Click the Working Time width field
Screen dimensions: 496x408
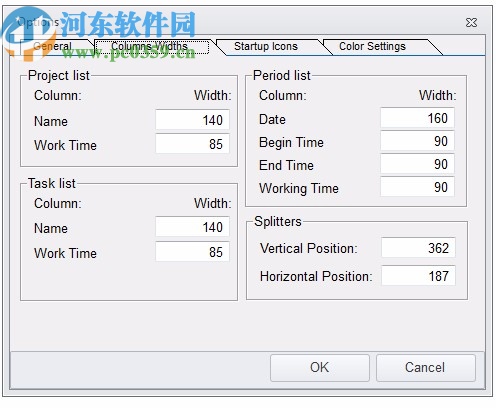[x=417, y=187]
